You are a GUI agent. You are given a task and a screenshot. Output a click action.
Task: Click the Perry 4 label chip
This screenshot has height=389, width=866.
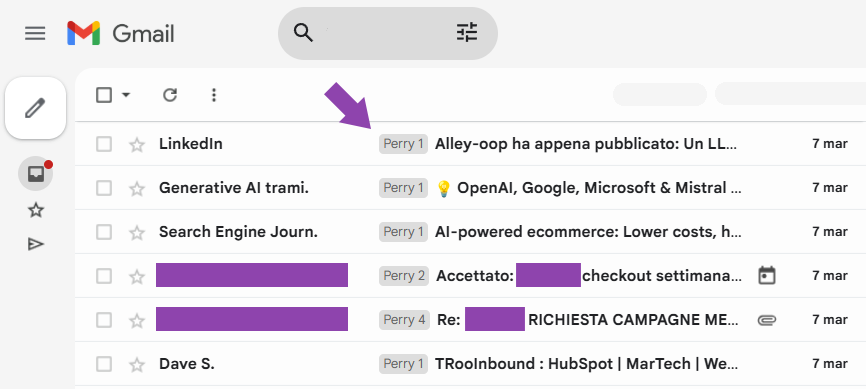point(404,320)
